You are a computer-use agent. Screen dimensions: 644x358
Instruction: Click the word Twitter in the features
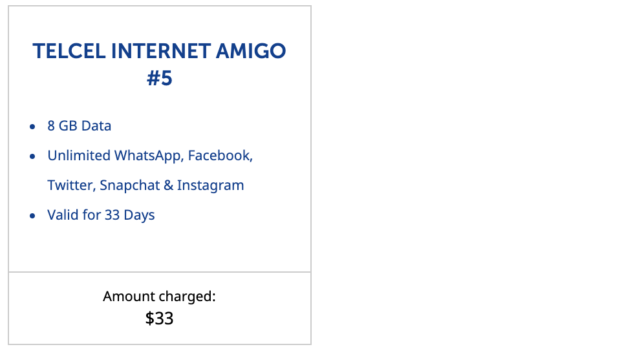pos(72,185)
